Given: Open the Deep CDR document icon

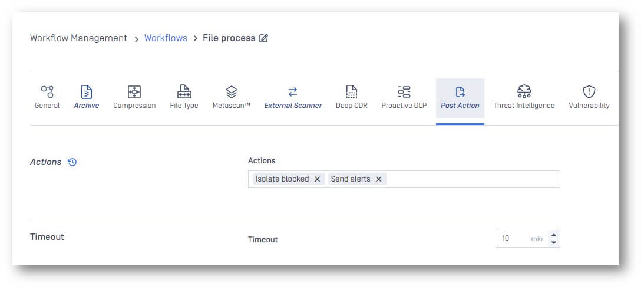Looking at the screenshot, I should pyautogui.click(x=352, y=91).
